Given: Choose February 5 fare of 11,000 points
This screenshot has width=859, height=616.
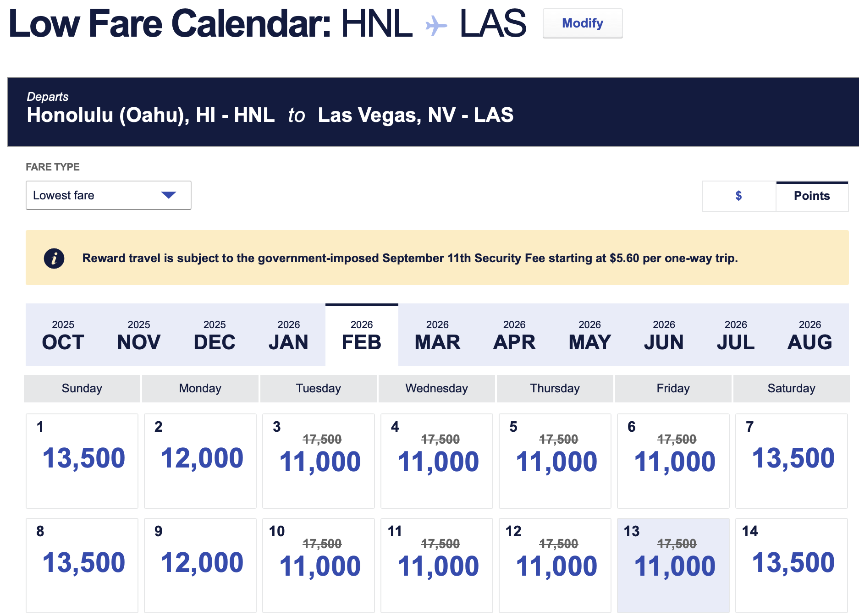Looking at the screenshot, I should pyautogui.click(x=555, y=461).
